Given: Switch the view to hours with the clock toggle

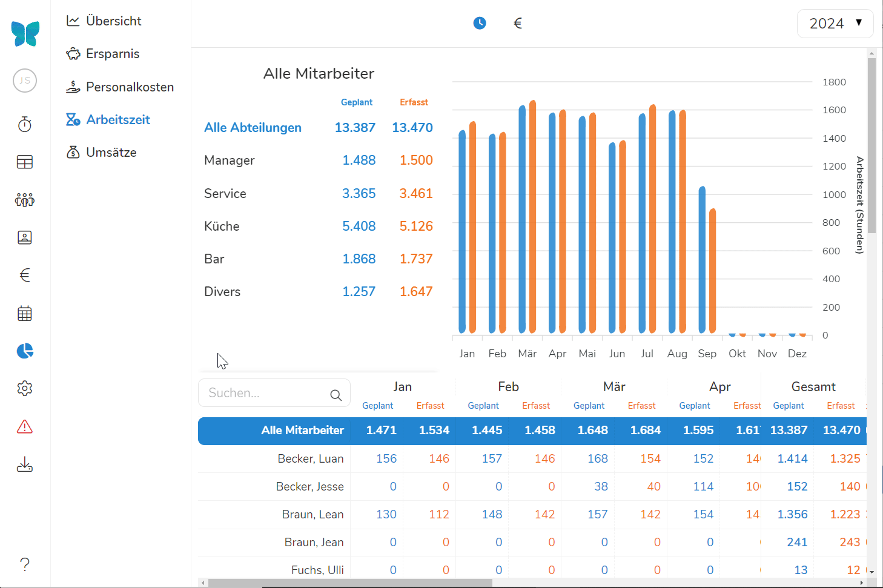Looking at the screenshot, I should point(480,23).
